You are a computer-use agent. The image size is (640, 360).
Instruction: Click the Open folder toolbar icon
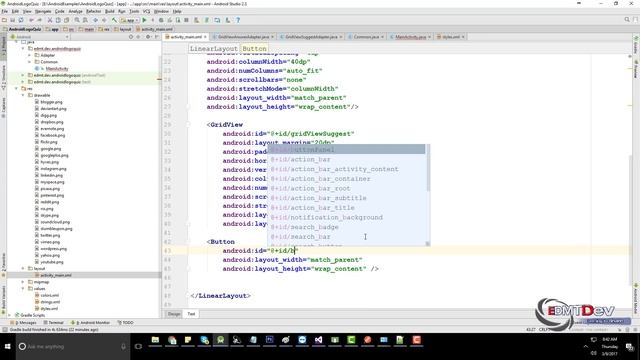tap(4, 20)
